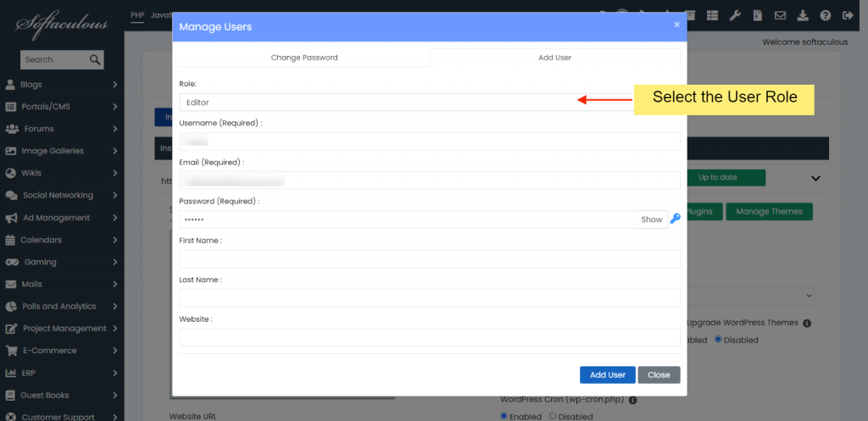This screenshot has height=421, width=868.
Task: Click the Wikis globe icon
Action: [10, 173]
